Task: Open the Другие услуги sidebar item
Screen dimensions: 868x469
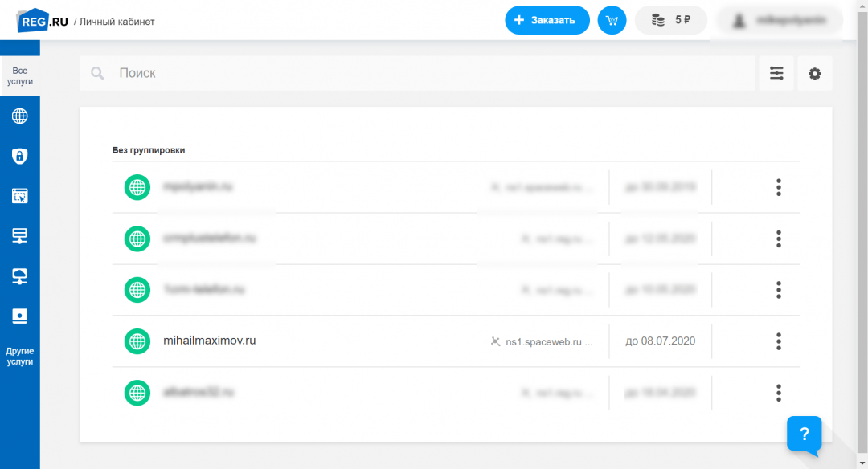Action: click(20, 357)
